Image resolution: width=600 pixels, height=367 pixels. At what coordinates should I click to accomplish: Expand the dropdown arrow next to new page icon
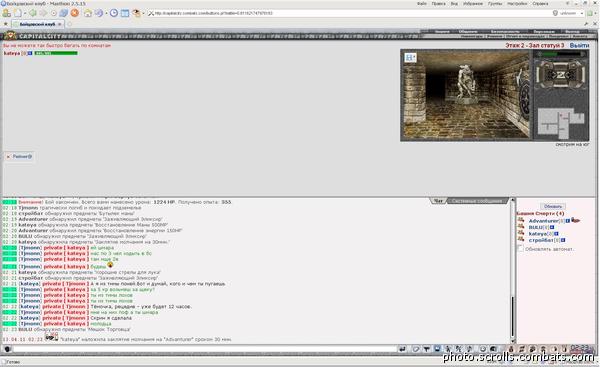(x=25, y=13)
